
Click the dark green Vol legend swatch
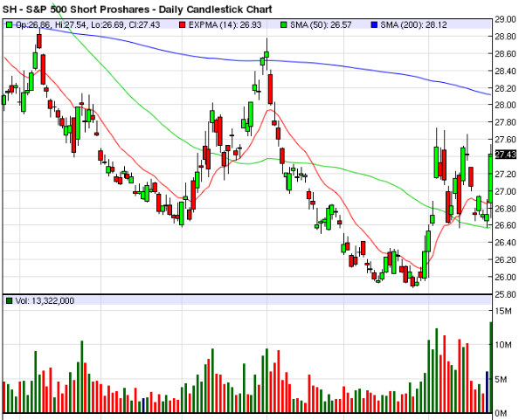point(10,300)
